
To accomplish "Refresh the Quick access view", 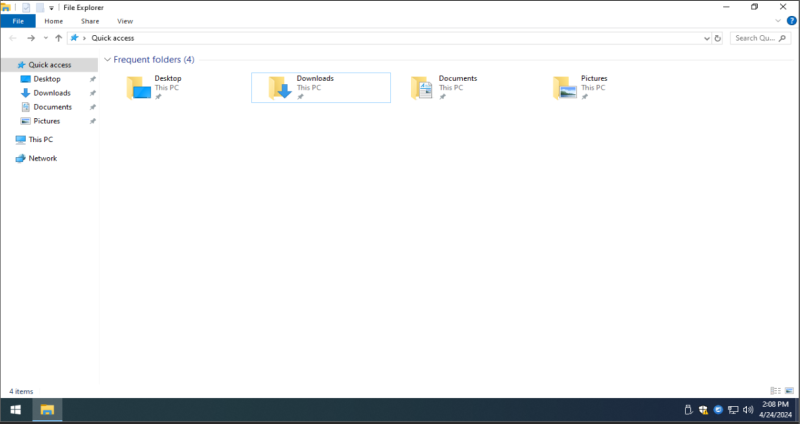I will click(x=717, y=38).
